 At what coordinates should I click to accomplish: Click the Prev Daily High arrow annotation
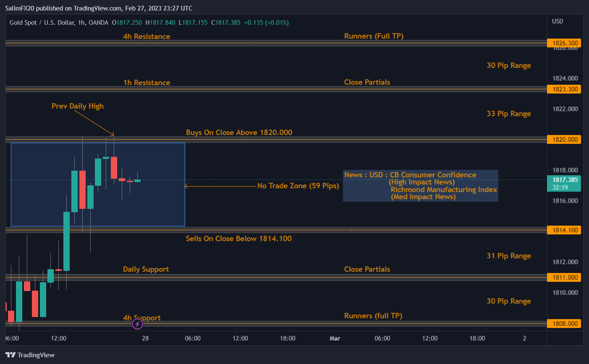[77, 106]
